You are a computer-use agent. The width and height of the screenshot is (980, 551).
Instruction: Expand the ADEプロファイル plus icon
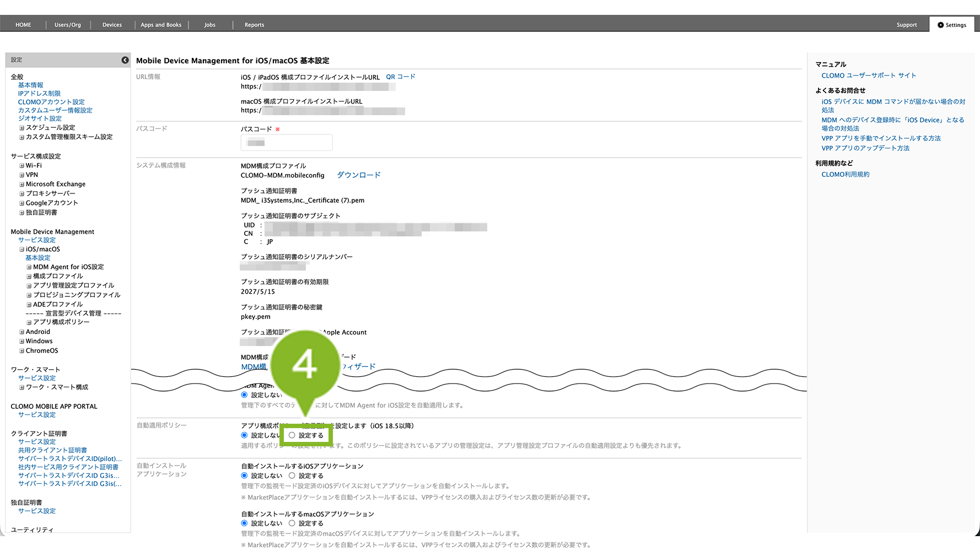pyautogui.click(x=29, y=305)
